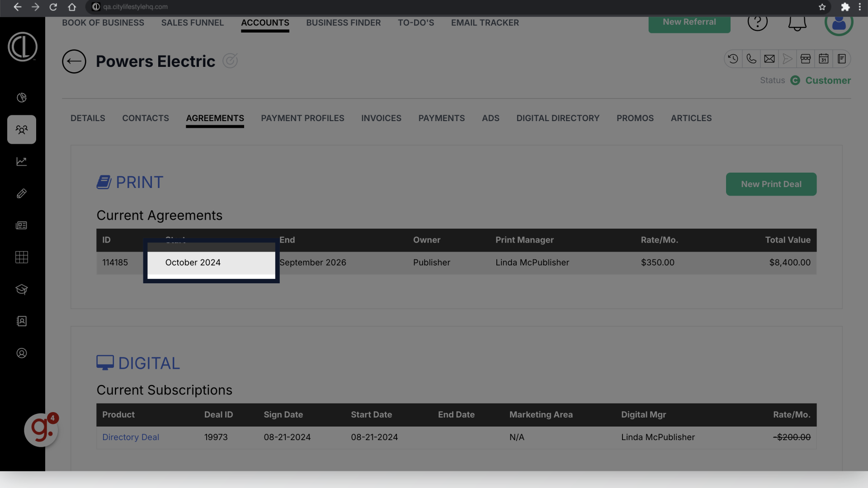Click the browser home icon
This screenshot has height=488, width=868.
pyautogui.click(x=72, y=7)
